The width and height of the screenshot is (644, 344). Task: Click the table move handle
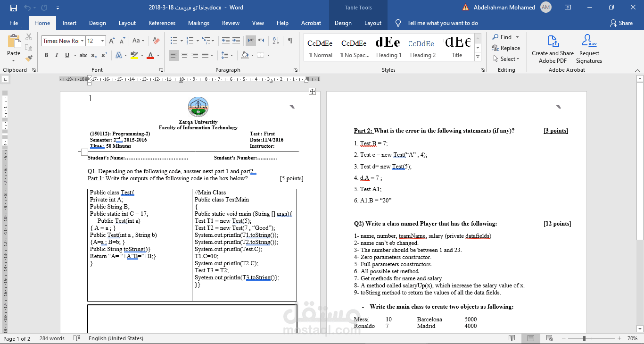click(x=312, y=91)
